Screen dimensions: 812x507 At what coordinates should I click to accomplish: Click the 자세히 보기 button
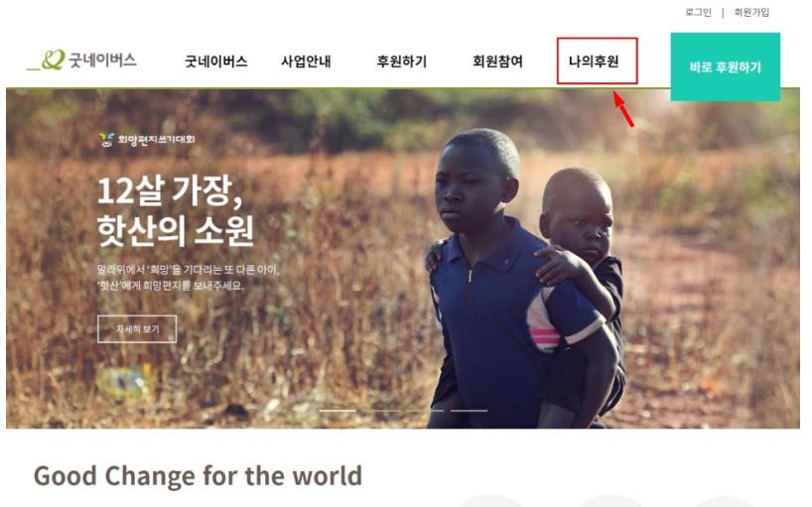(x=137, y=329)
